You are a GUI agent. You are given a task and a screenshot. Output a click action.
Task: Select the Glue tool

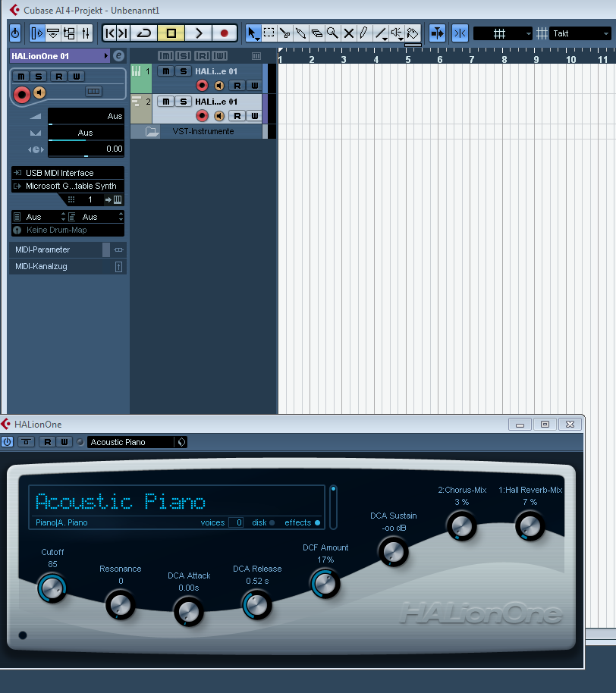(300, 33)
